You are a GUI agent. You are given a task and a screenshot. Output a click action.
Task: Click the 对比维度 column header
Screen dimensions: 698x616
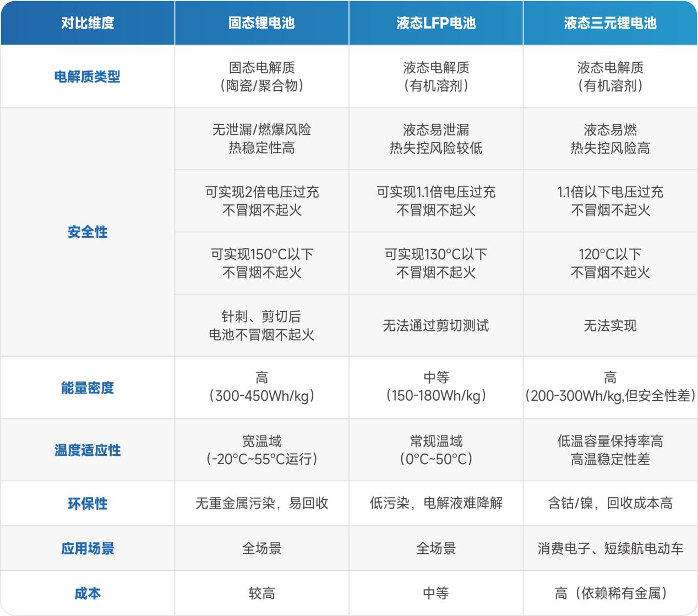pos(88,23)
